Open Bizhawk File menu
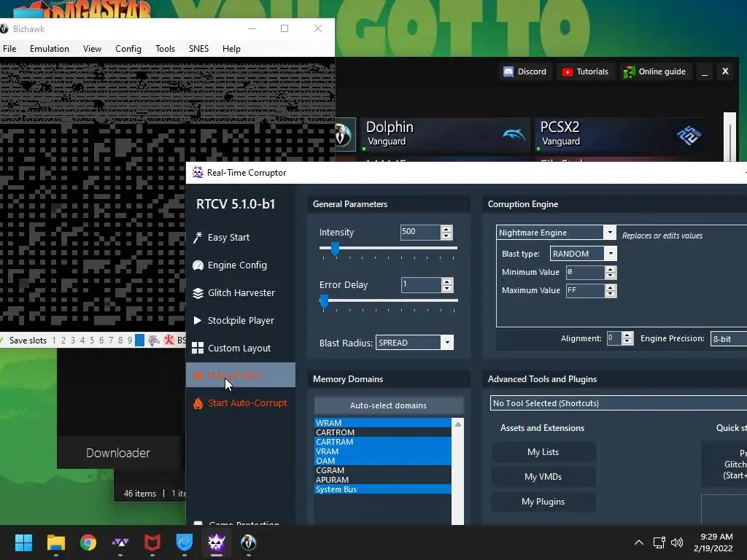Screen dimensions: 747x560 pos(9,49)
